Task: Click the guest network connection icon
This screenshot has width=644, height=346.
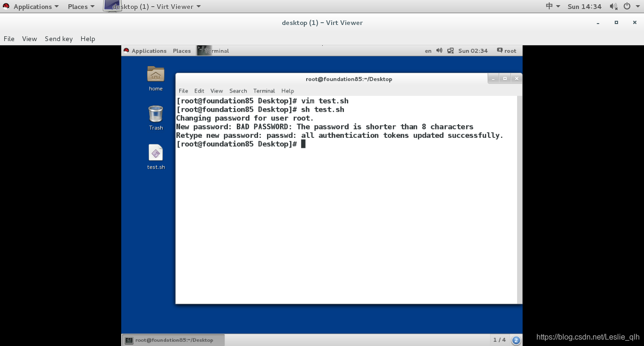Action: 451,51
